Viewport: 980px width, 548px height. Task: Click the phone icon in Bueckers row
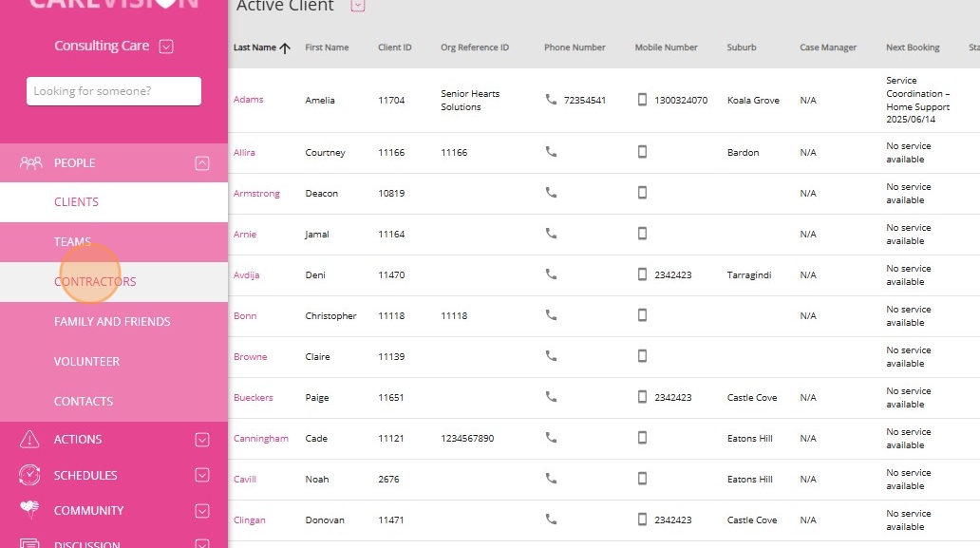[551, 396]
